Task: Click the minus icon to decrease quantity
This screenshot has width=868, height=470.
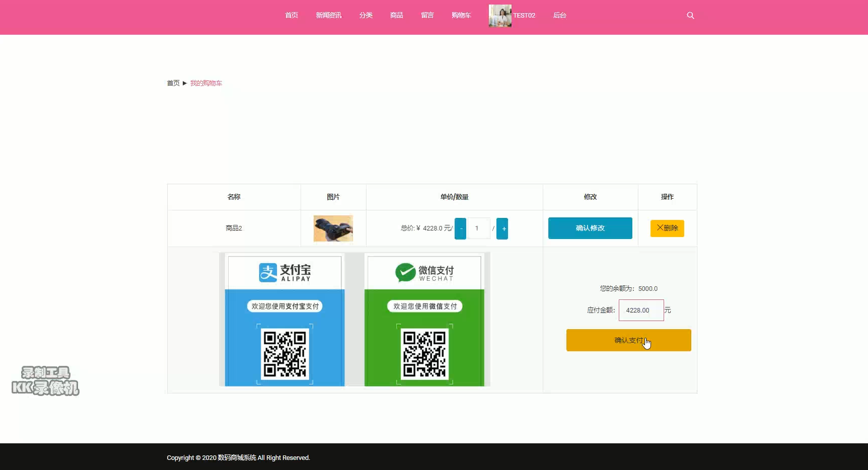Action: click(461, 228)
